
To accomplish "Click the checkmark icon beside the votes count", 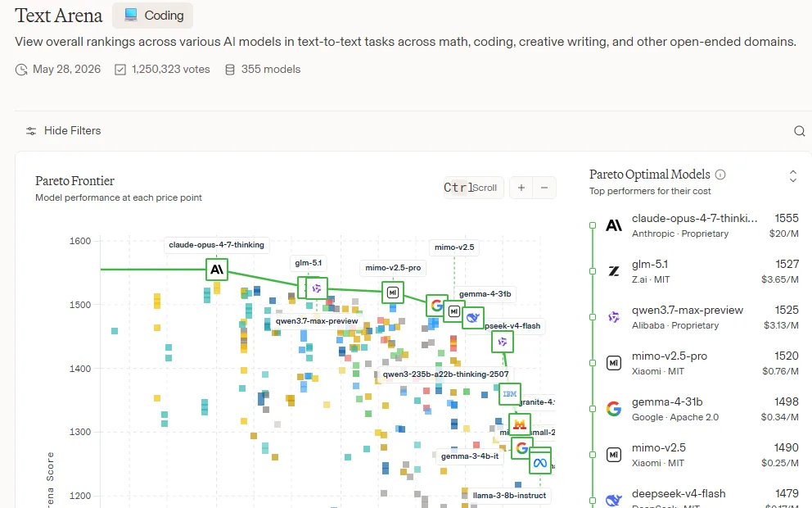I will pos(120,70).
